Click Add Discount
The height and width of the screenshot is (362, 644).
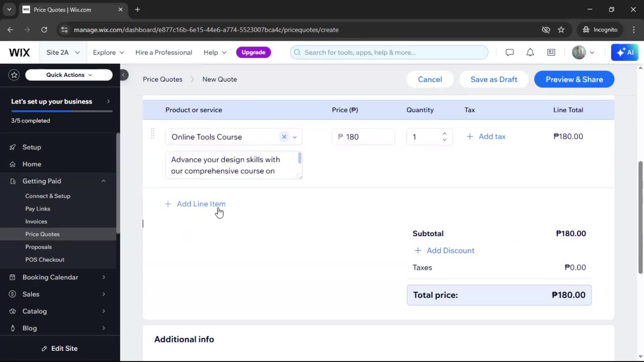coord(444,250)
